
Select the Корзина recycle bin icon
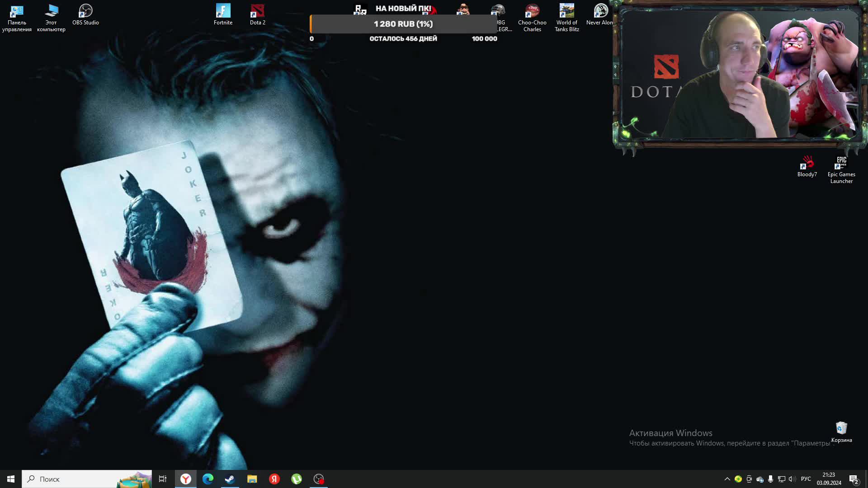[841, 432]
